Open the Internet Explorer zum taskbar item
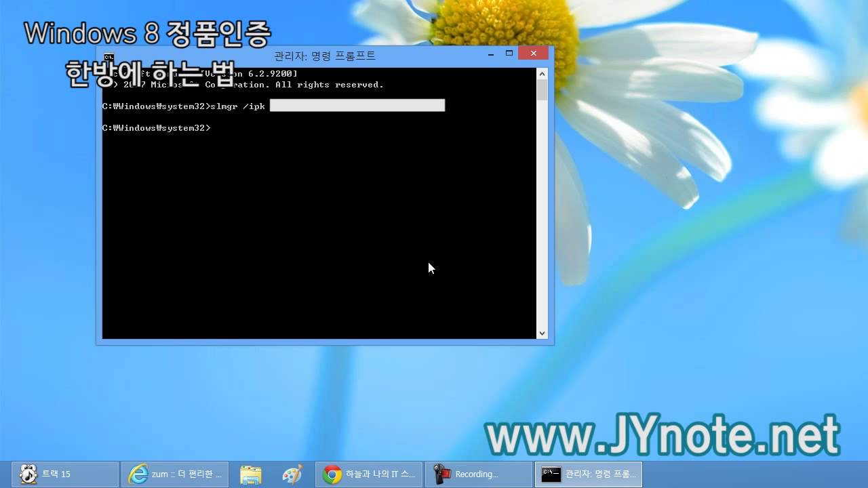Screen dimensions: 868x488 coord(175,474)
